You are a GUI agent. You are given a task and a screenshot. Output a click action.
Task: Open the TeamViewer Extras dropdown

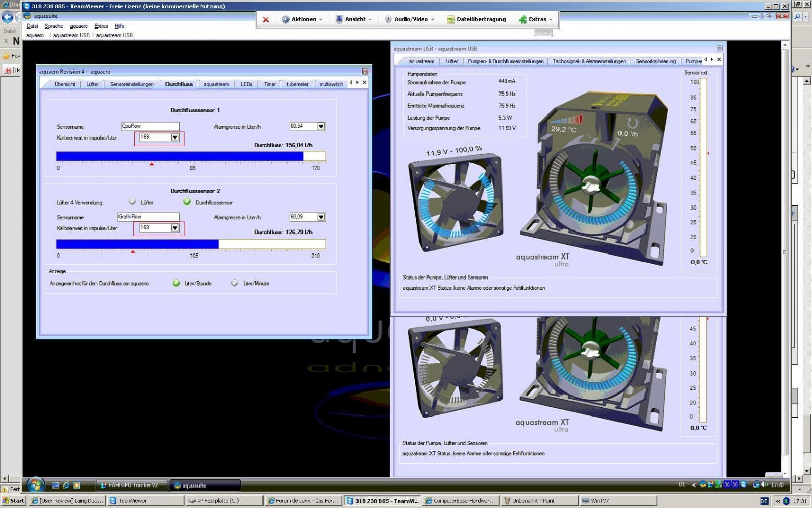tap(536, 19)
